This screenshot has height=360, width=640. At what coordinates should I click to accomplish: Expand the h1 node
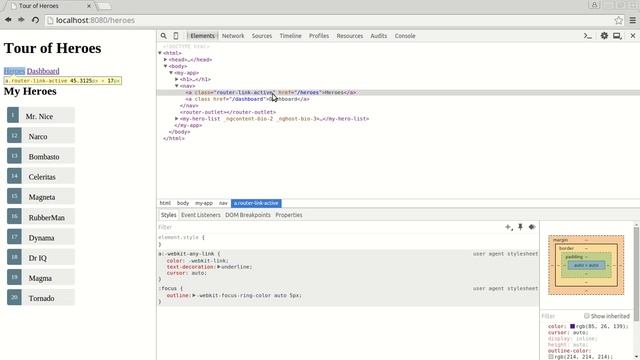(177, 79)
